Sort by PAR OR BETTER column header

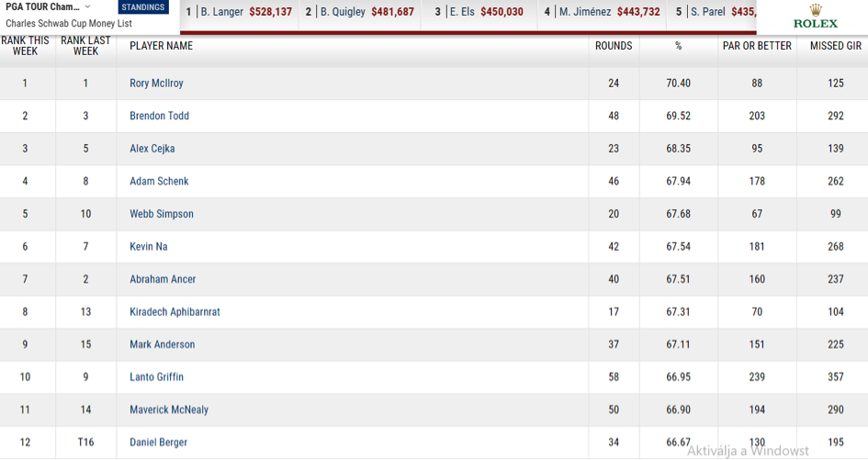coord(757,46)
